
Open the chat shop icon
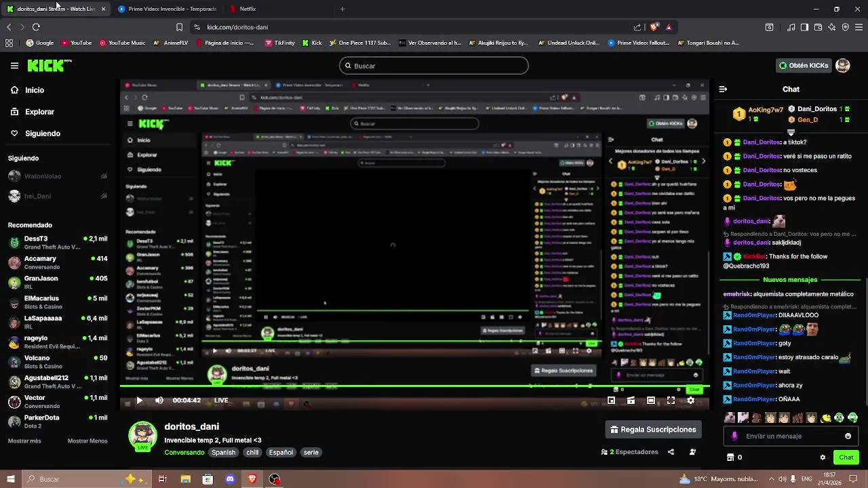730,457
